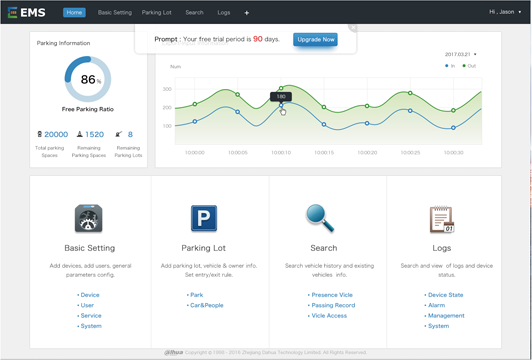Open the Basic Setting gear tile icon
Screen dimensions: 532x360
(89, 219)
